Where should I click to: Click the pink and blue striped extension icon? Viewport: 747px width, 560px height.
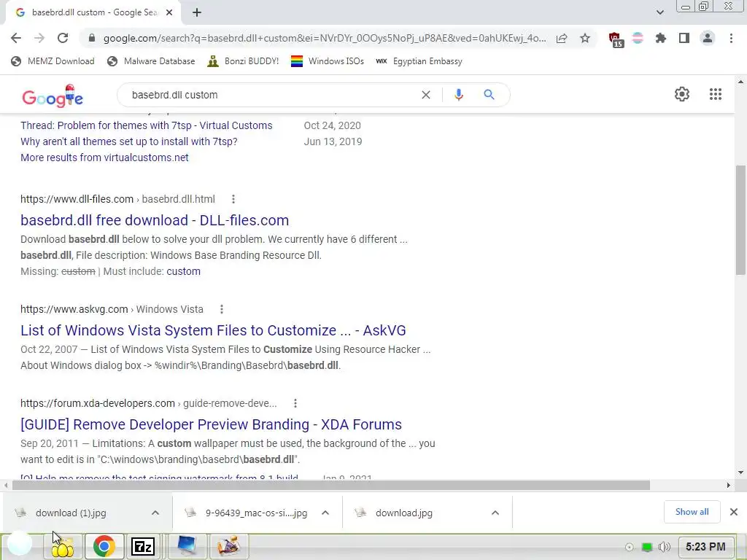click(638, 38)
